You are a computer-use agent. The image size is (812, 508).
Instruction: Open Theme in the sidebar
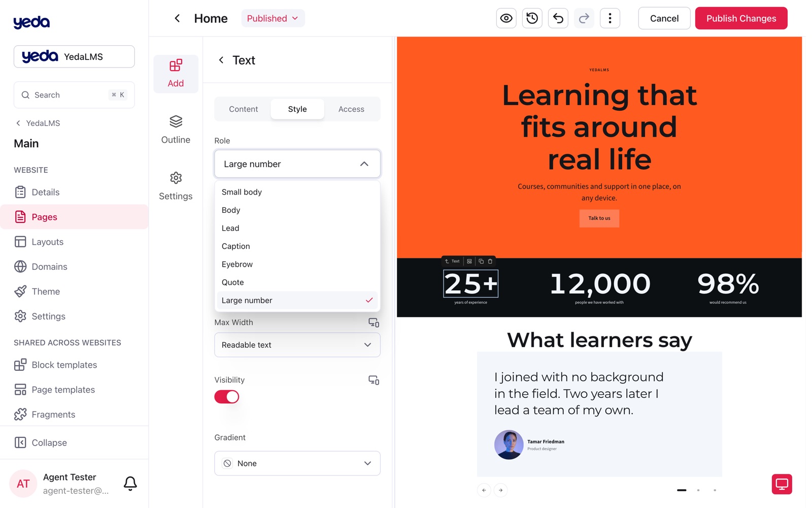[x=74, y=292]
